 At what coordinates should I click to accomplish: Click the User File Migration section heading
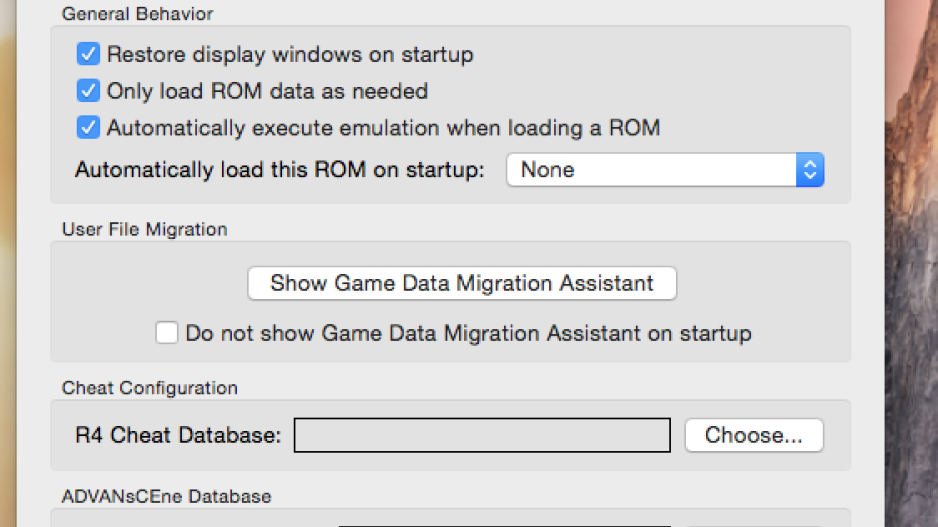point(144,229)
